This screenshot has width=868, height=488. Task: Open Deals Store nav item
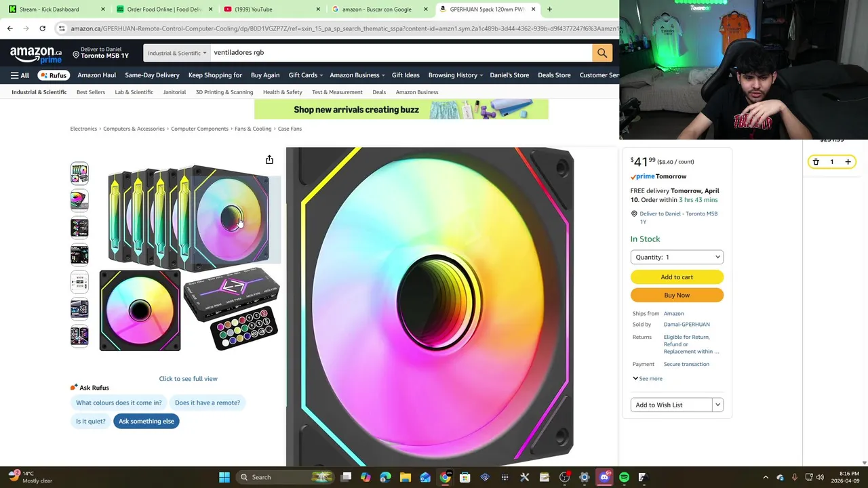click(554, 75)
